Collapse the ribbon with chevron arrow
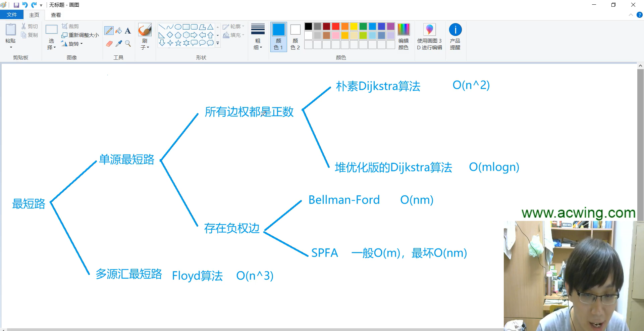 631,15
